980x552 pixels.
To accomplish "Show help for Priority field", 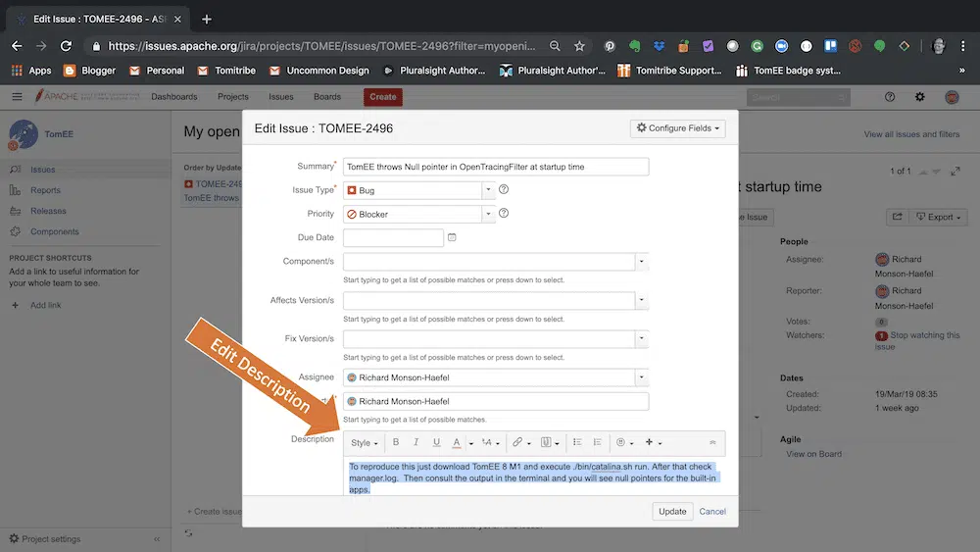I will (504, 213).
